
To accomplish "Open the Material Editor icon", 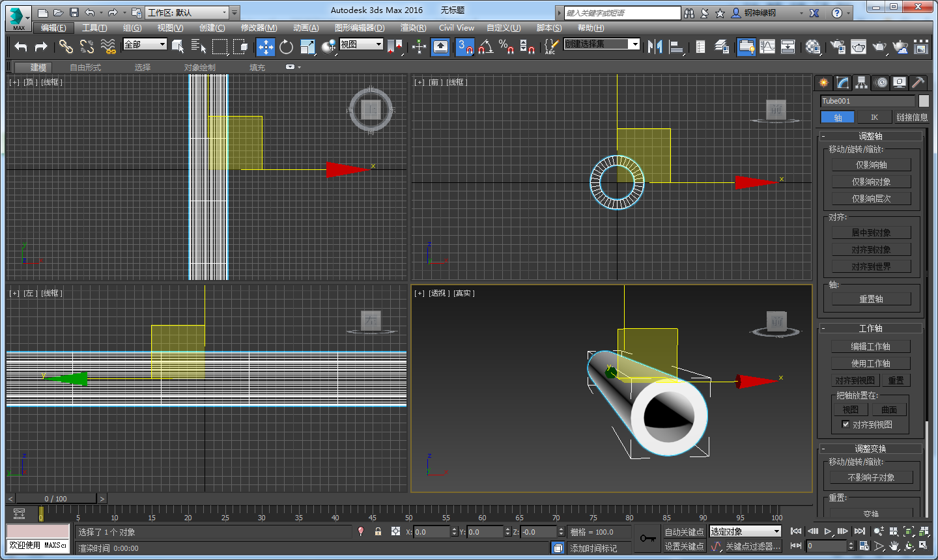I will click(813, 46).
